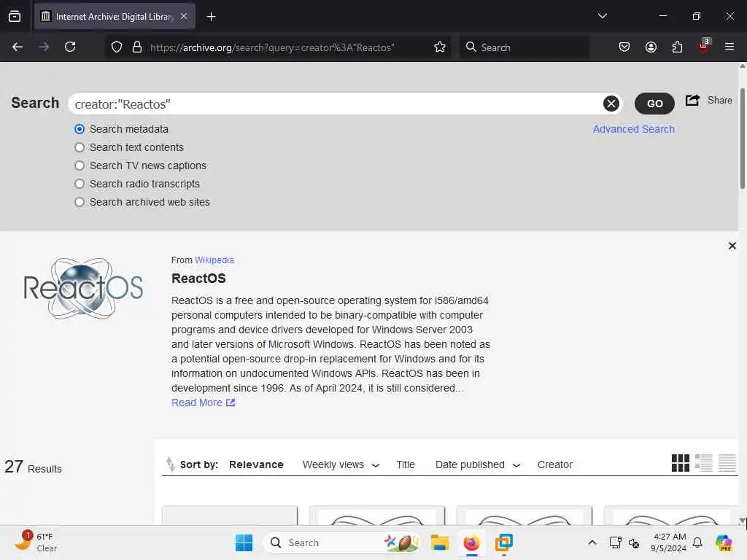Open the Windows Start menu
The width and height of the screenshot is (747, 560).
[x=244, y=542]
